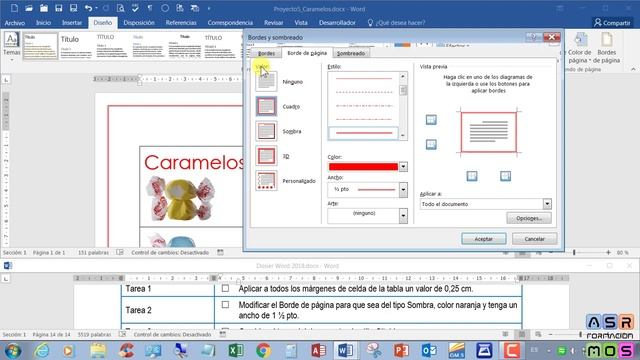The image size is (640, 360).
Task: Open the Opciones... button
Action: point(529,218)
